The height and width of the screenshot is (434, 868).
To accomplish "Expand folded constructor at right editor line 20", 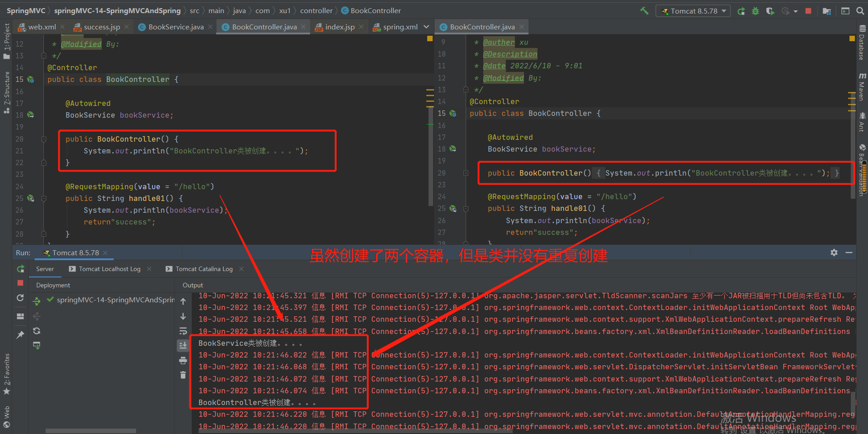I will coord(466,173).
